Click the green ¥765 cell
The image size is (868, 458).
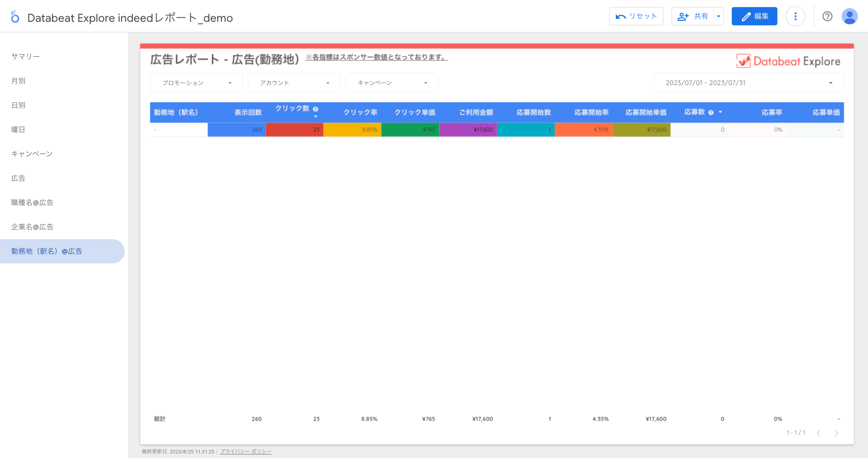click(410, 130)
